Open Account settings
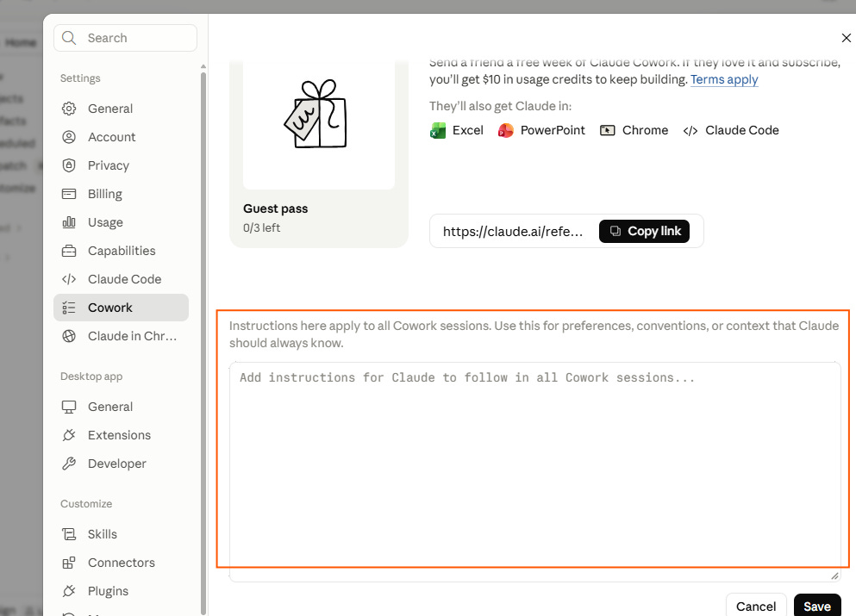 122,137
